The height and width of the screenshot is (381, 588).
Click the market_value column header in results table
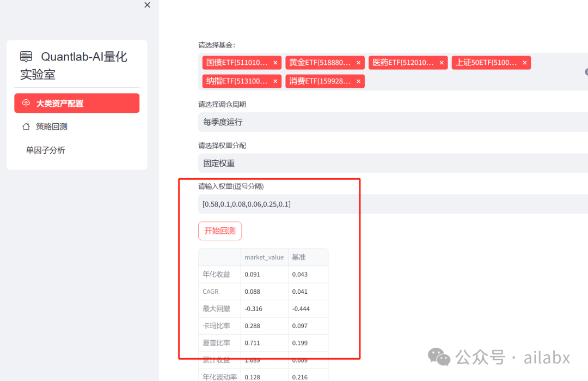(x=265, y=257)
